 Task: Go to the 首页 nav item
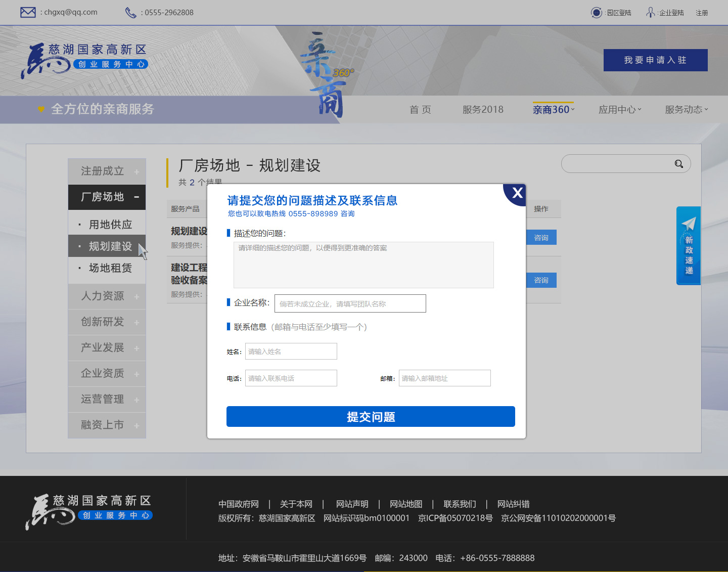tap(420, 110)
